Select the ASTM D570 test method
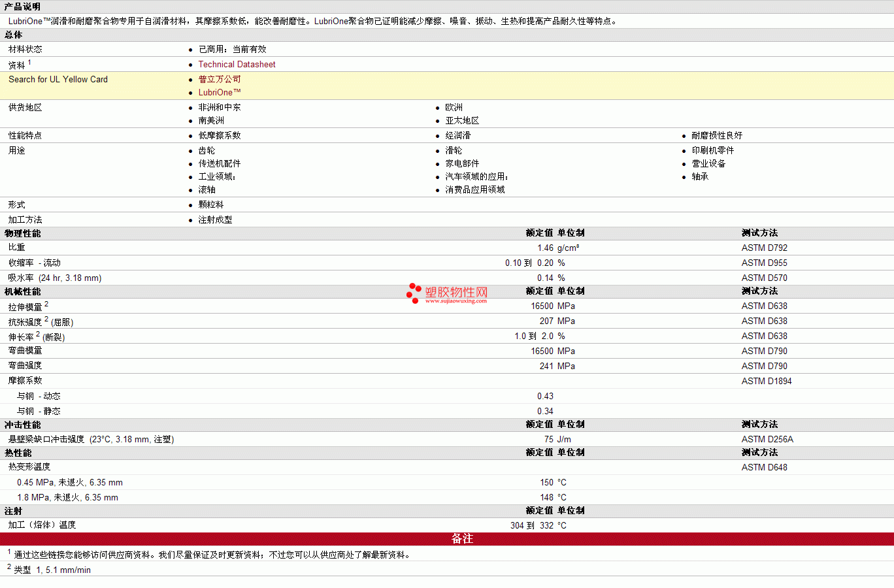 click(x=765, y=278)
